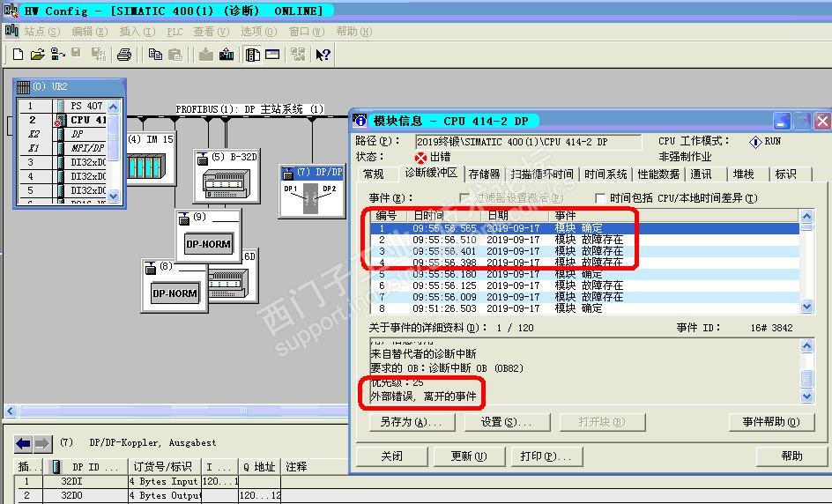The image size is (832, 504).
Task: Click the Configure network toolbar icon
Action: click(298, 54)
